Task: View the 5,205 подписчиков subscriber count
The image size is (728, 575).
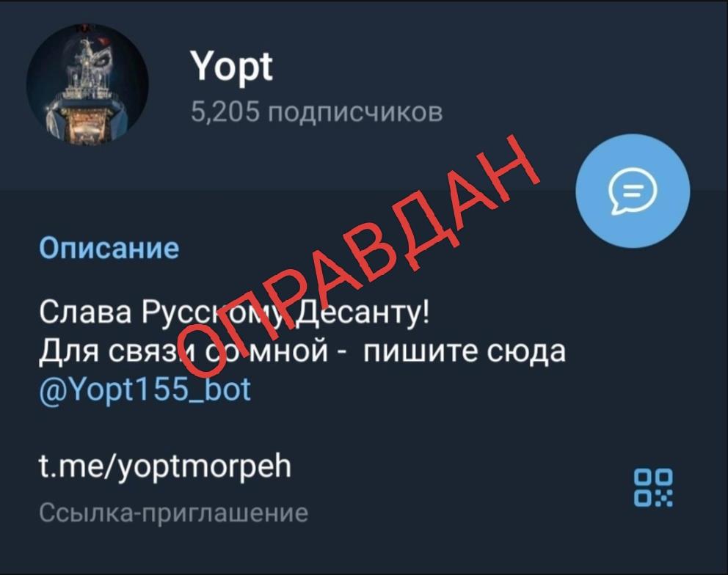Action: 316,112
